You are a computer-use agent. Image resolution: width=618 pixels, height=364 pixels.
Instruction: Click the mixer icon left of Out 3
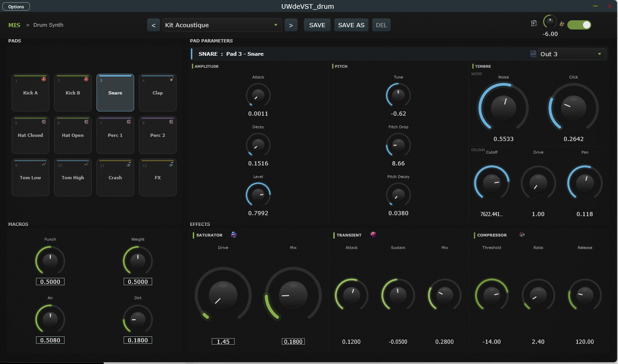click(533, 54)
